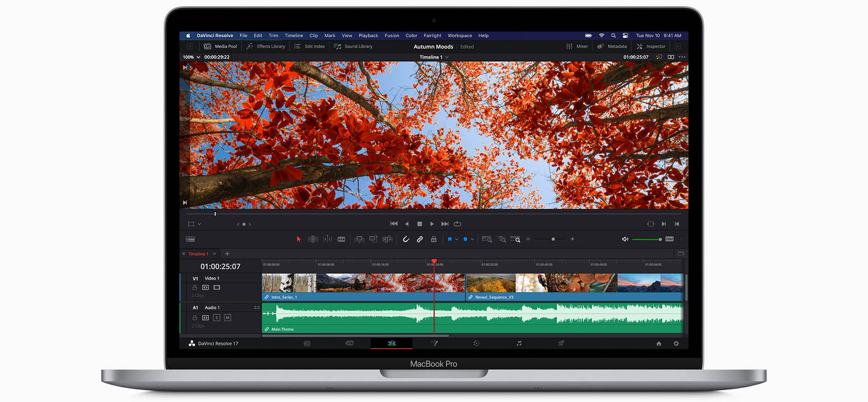The image size is (868, 402).
Task: Open the Deliver page rocket icon
Action: point(561,343)
